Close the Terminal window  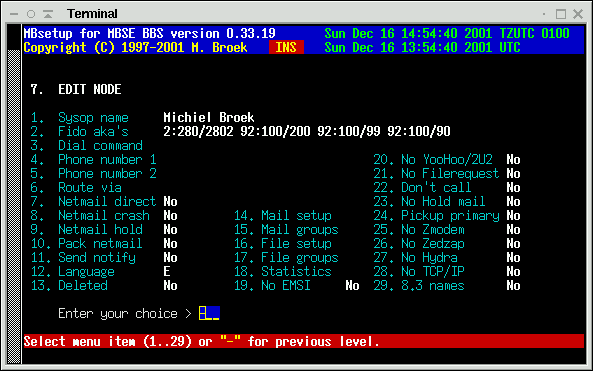pyautogui.click(x=578, y=14)
